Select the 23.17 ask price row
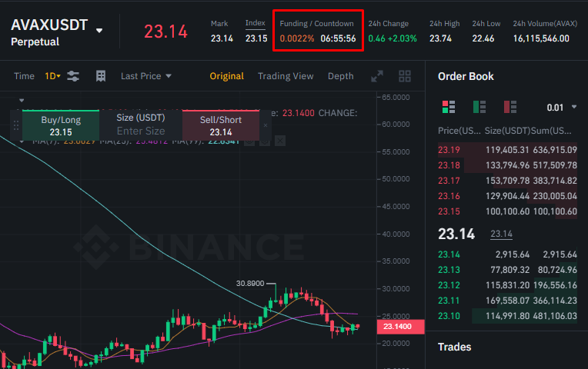The height and width of the screenshot is (369, 588). click(507, 181)
